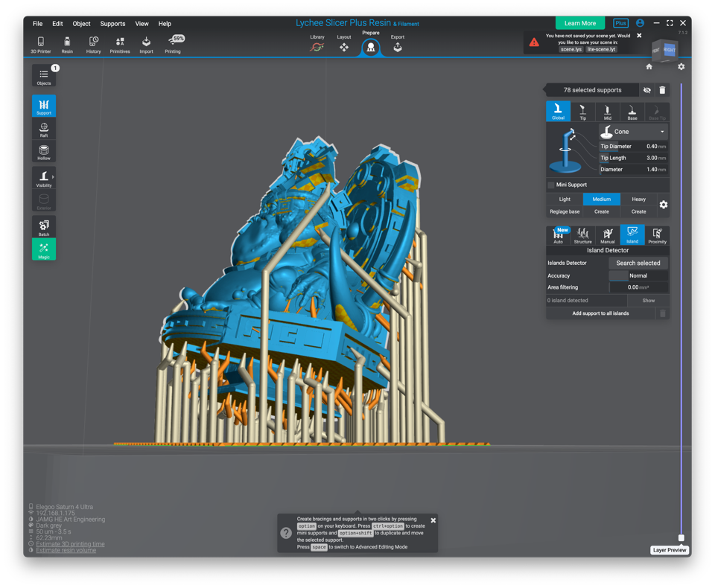Enable the Mini Support checkbox

[551, 185]
